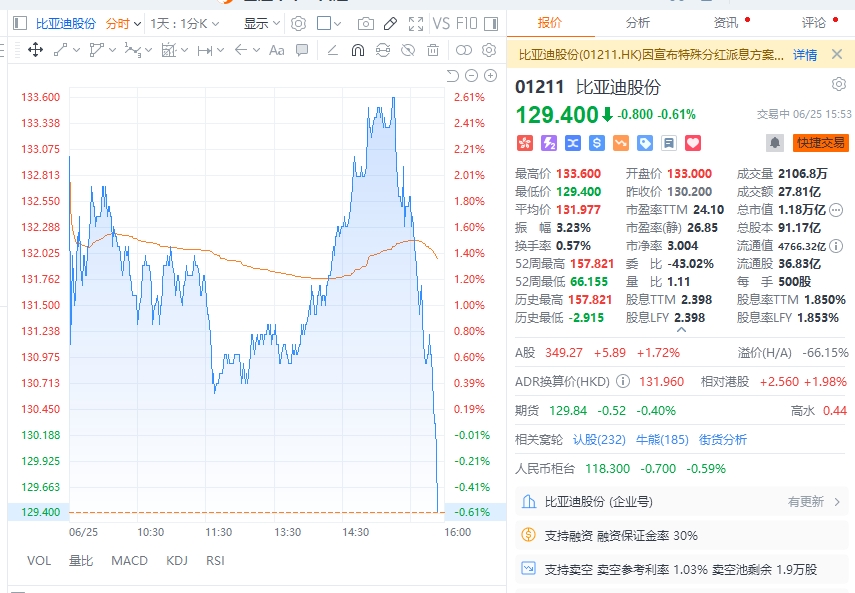The width and height of the screenshot is (855, 593).
Task: Open 1天:1分K period dropdown
Action: (185, 23)
